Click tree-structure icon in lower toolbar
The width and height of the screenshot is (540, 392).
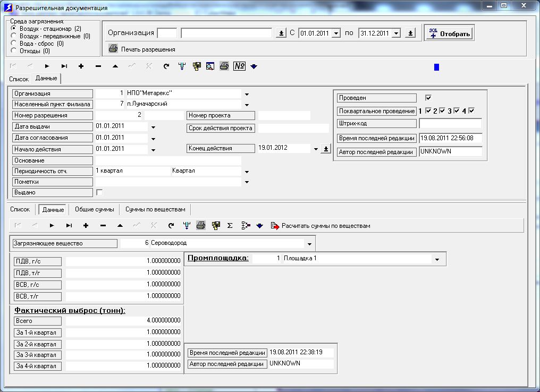246,225
